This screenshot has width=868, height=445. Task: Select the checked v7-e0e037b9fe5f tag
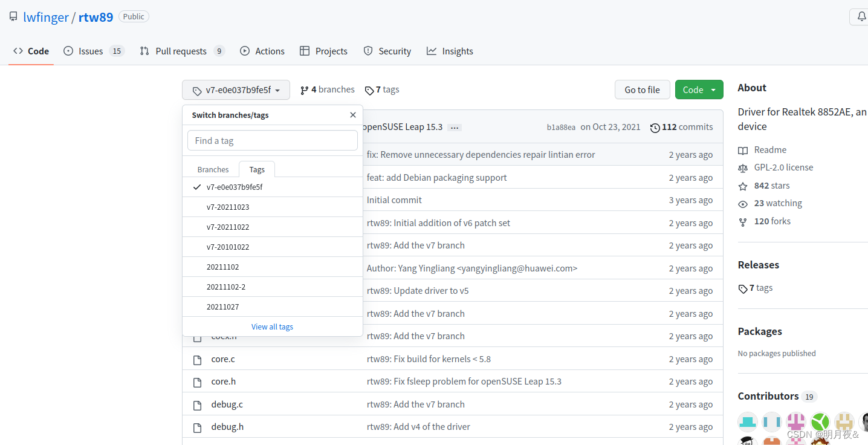click(273, 187)
